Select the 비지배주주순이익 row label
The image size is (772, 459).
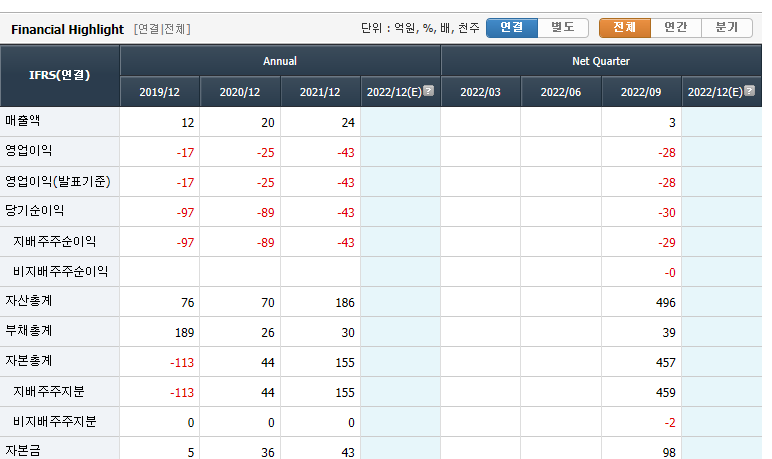[x=60, y=271]
